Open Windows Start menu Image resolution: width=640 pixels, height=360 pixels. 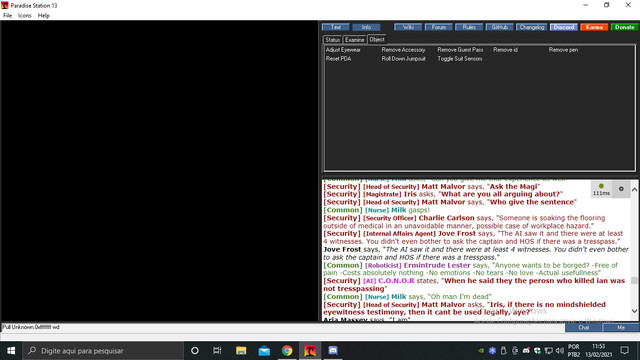pos(11,351)
